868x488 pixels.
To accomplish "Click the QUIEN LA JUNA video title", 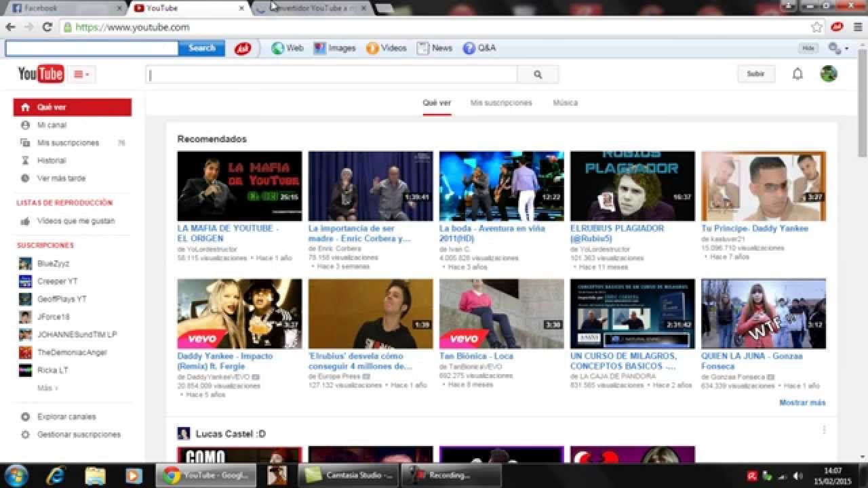I will (x=751, y=361).
